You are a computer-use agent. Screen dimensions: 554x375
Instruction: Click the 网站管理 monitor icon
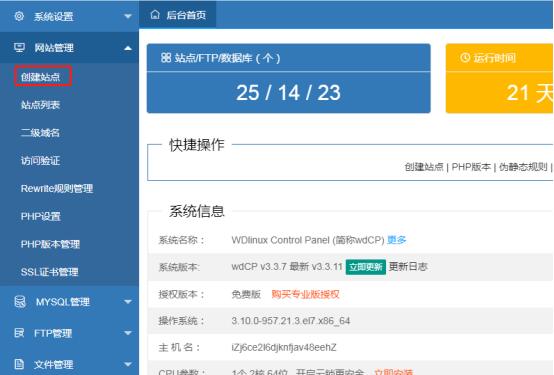coord(19,47)
